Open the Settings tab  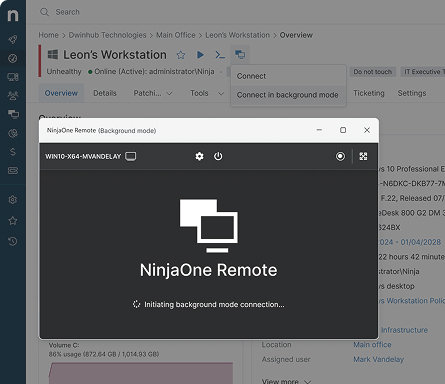coord(412,93)
